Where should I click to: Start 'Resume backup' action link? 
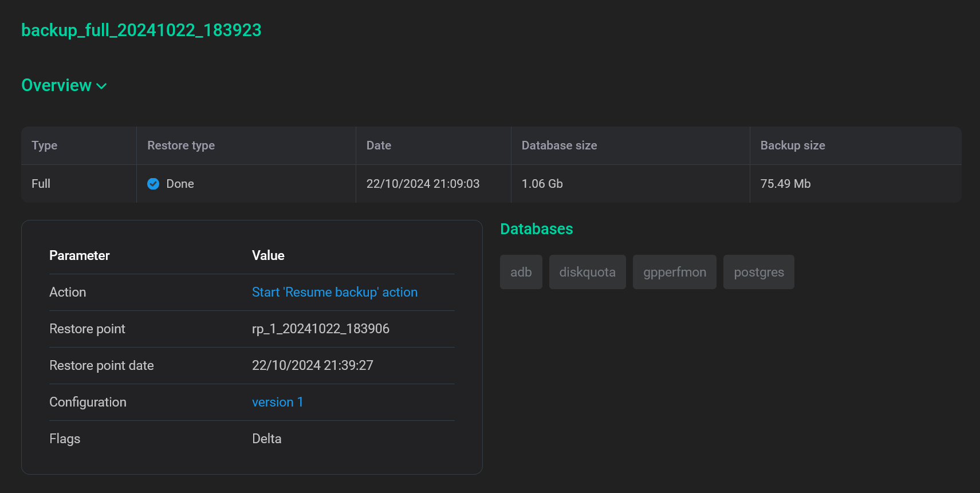click(334, 292)
